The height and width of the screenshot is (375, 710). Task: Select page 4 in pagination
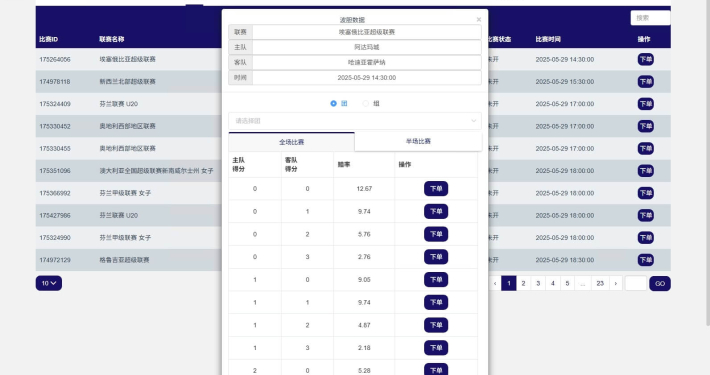[x=552, y=284]
